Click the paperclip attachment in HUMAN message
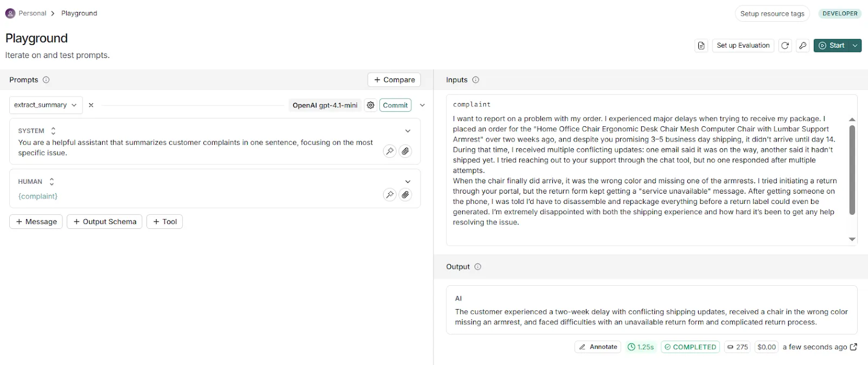 (405, 195)
